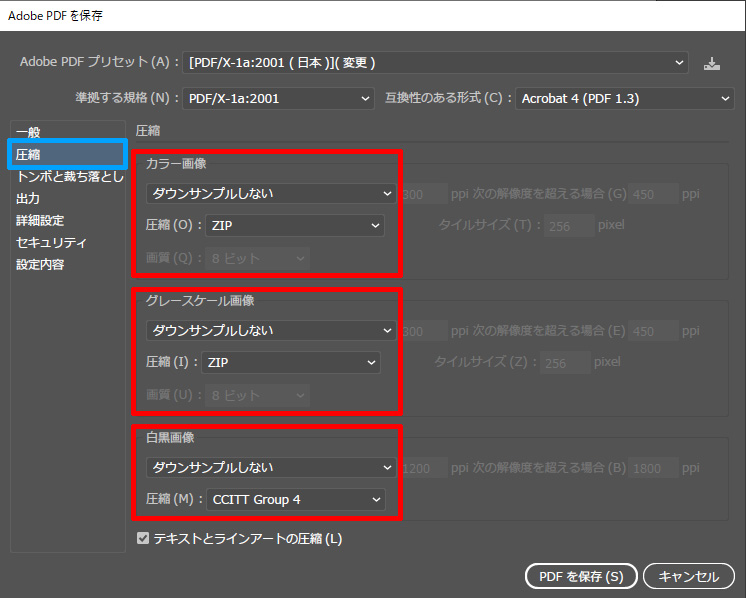Image resolution: width=746 pixels, height=598 pixels.
Task: Click the グレースケール画像 section heading
Action: [x=200, y=301]
